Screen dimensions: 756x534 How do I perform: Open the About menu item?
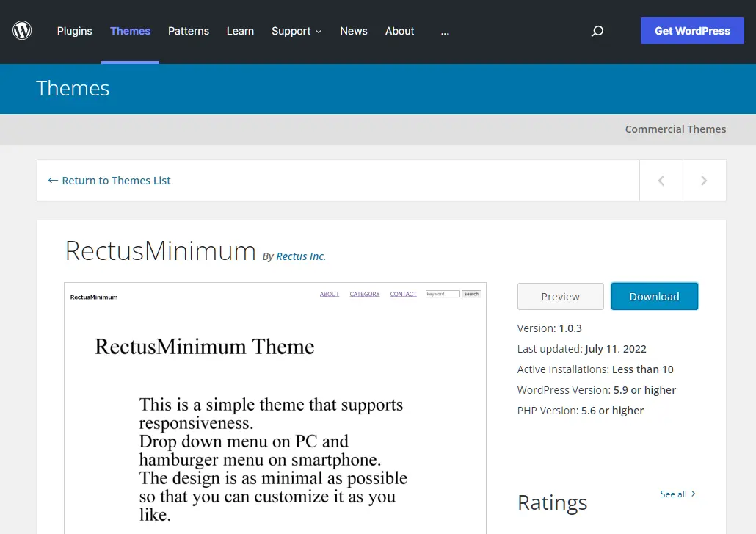pyautogui.click(x=399, y=31)
